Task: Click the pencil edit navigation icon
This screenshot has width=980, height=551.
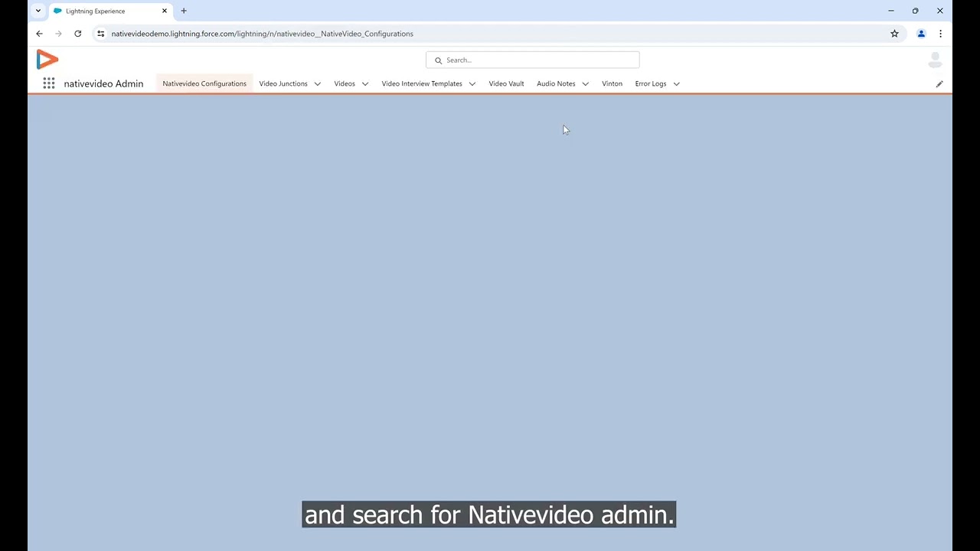Action: (939, 83)
